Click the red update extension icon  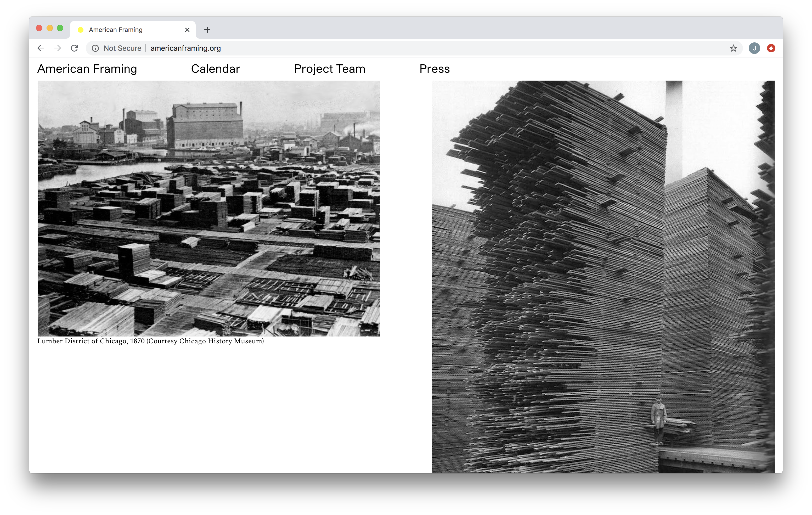point(771,48)
